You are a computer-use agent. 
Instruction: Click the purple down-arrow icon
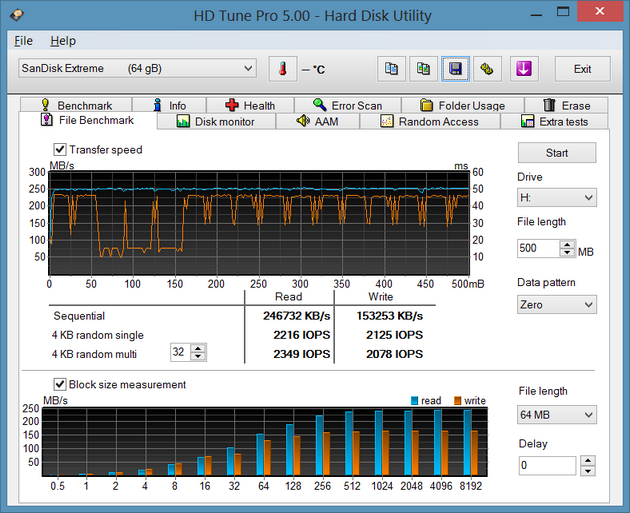click(x=524, y=69)
